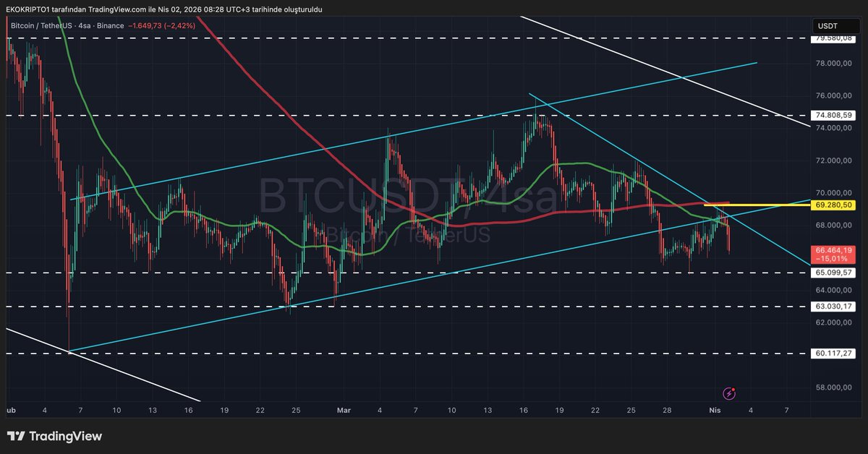Click the EKOKRIPTO1 snapshot caption text

point(163,9)
